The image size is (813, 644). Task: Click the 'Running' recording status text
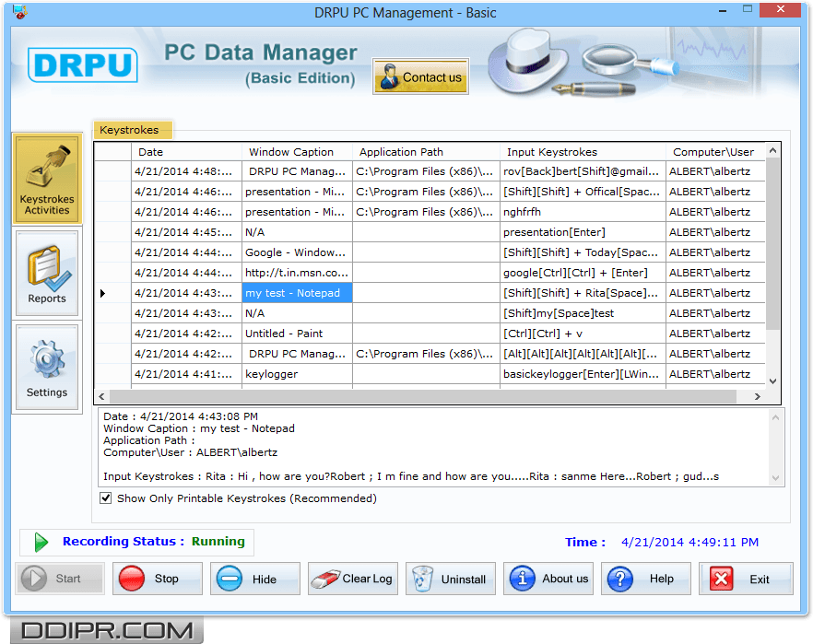point(218,542)
